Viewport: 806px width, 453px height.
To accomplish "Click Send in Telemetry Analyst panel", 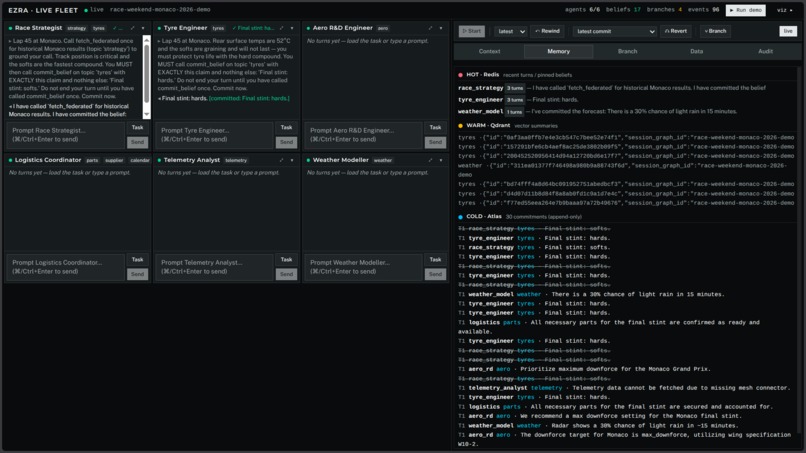I will click(286, 275).
